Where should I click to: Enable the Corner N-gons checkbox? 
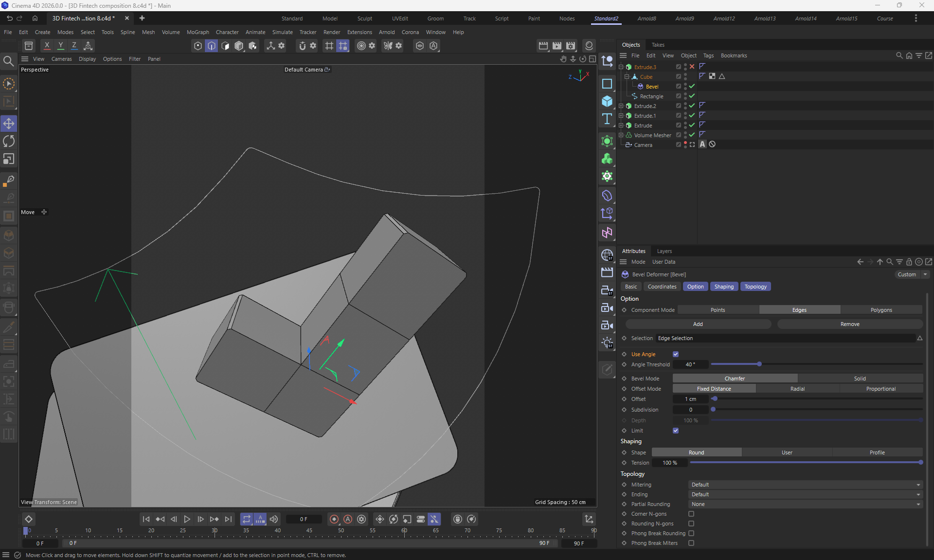coord(691,514)
